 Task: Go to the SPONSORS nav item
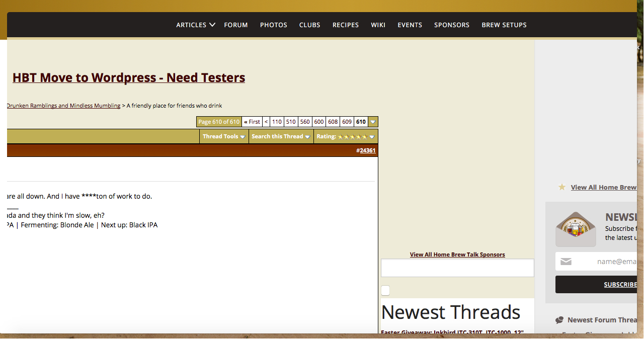click(x=452, y=25)
